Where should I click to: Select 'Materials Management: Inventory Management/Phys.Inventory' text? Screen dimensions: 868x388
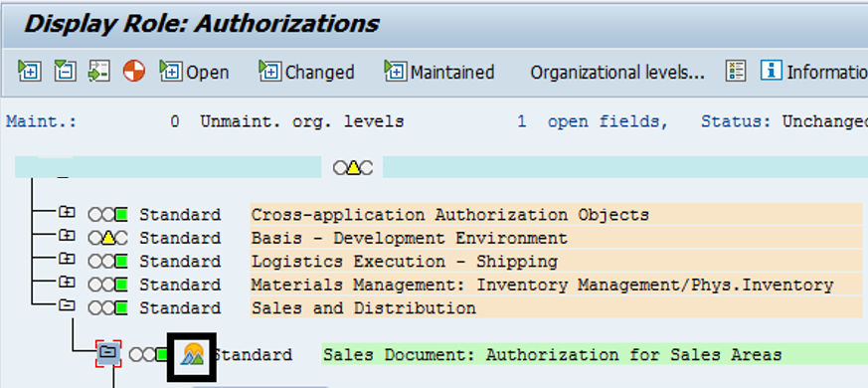tap(542, 285)
